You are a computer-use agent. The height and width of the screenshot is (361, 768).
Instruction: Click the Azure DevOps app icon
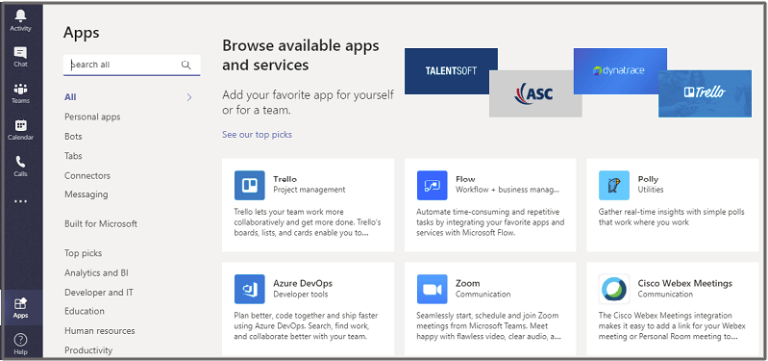(249, 289)
